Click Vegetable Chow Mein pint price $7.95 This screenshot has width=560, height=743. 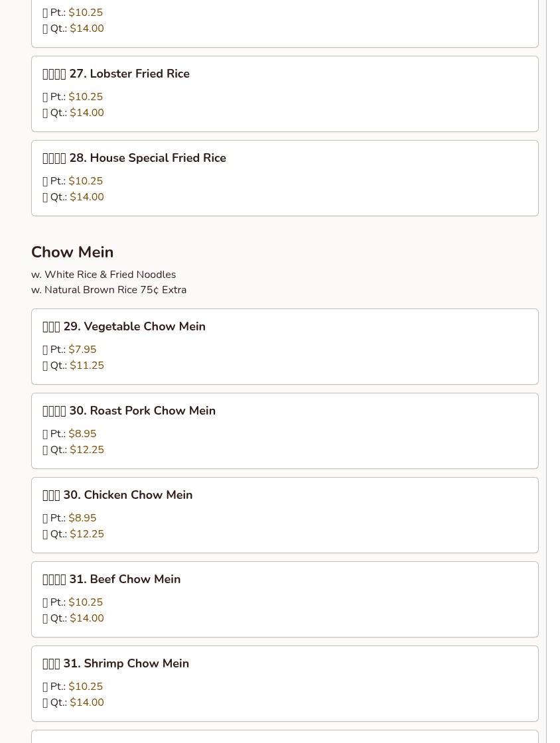pyautogui.click(x=82, y=350)
